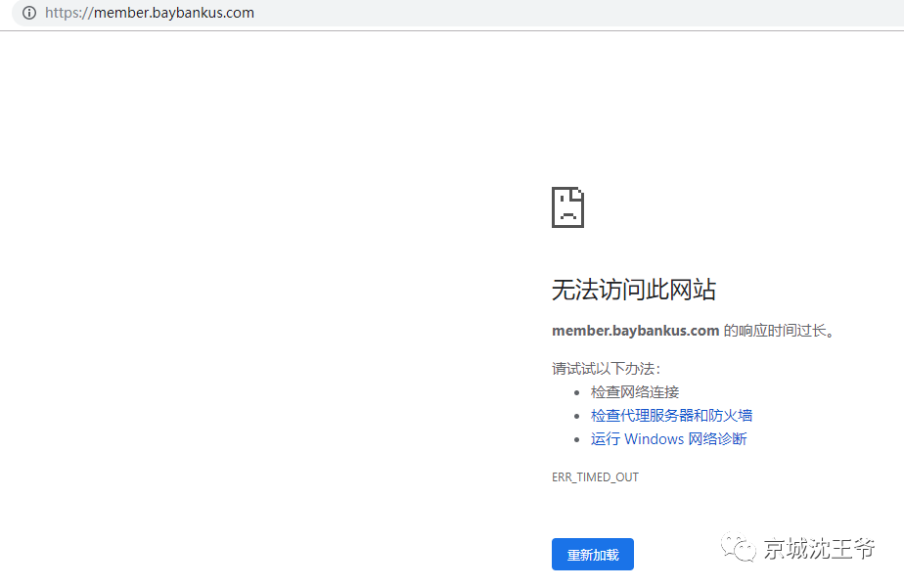The image size is (904, 588).
Task: Click the bullet before 检查网络连接
Action: tap(576, 392)
